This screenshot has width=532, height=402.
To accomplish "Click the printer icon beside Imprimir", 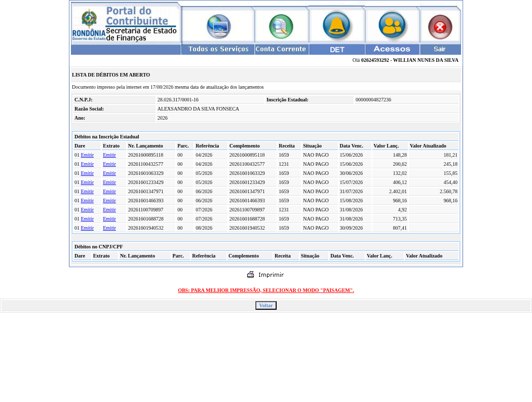I will tap(250, 275).
